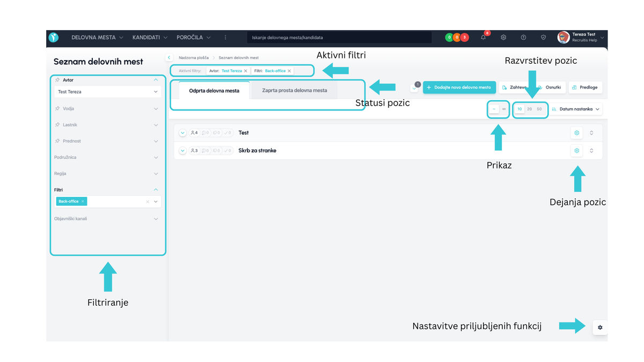Open the settings gear in top bar
Screen dimensions: 644x362
coord(503,38)
